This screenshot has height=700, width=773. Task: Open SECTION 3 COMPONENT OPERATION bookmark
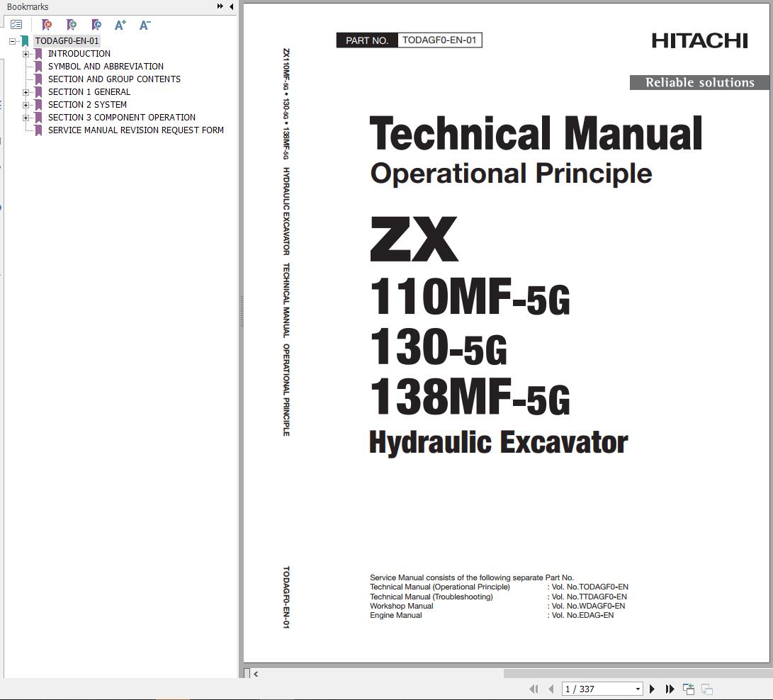coord(121,118)
